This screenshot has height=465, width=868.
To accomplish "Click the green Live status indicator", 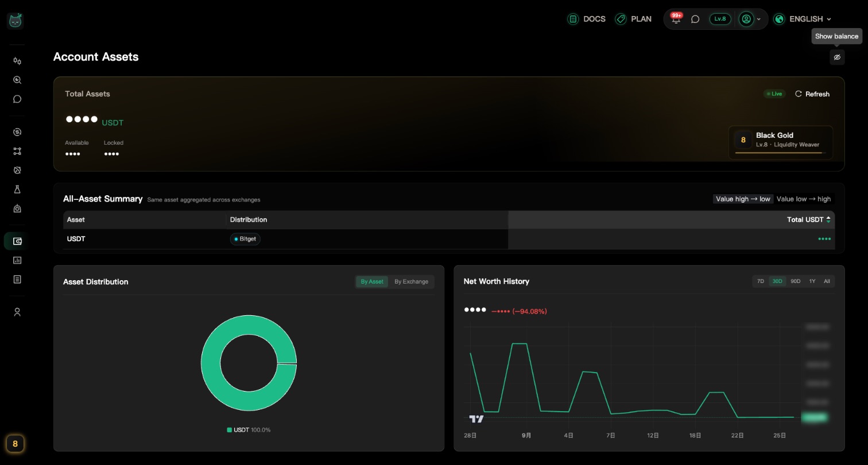I will (774, 94).
